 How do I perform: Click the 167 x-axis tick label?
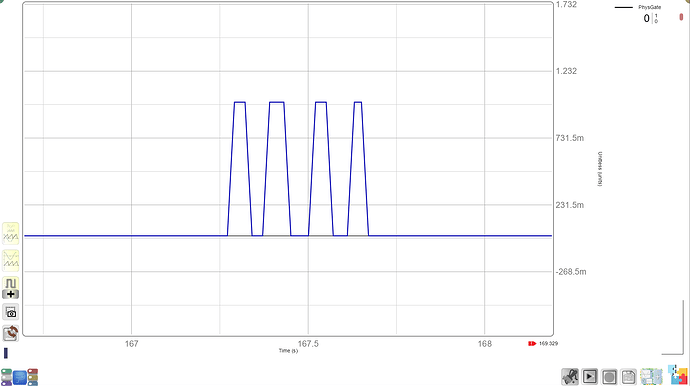tap(132, 344)
